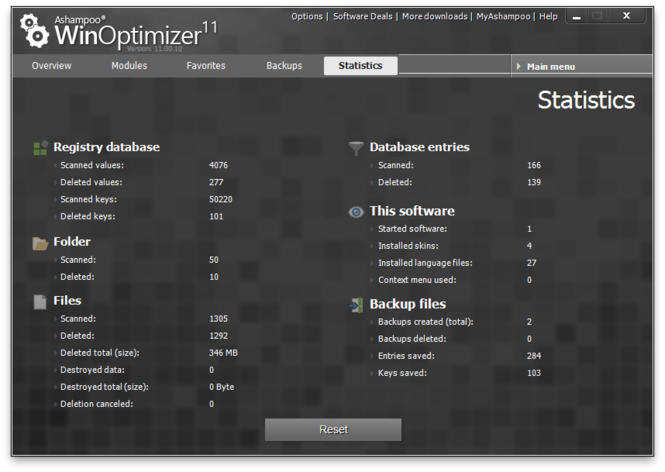The height and width of the screenshot is (472, 665).
Task: Open the Software Deals link
Action: pos(363,17)
